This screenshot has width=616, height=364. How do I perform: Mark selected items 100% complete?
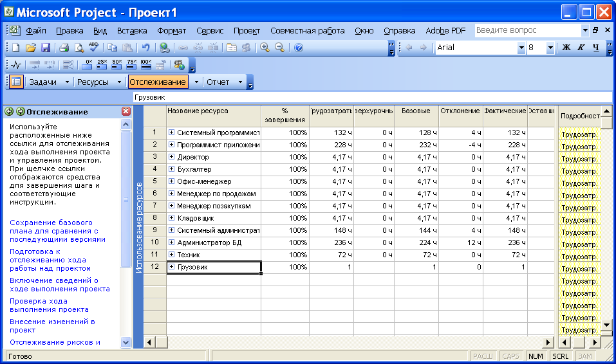coord(146,65)
